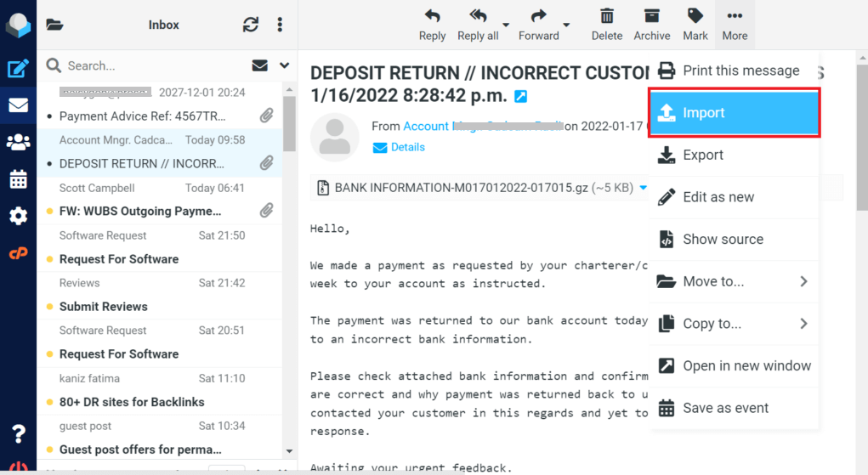Open the cPanel icon in sidebar
This screenshot has height=475, width=868.
(x=18, y=253)
